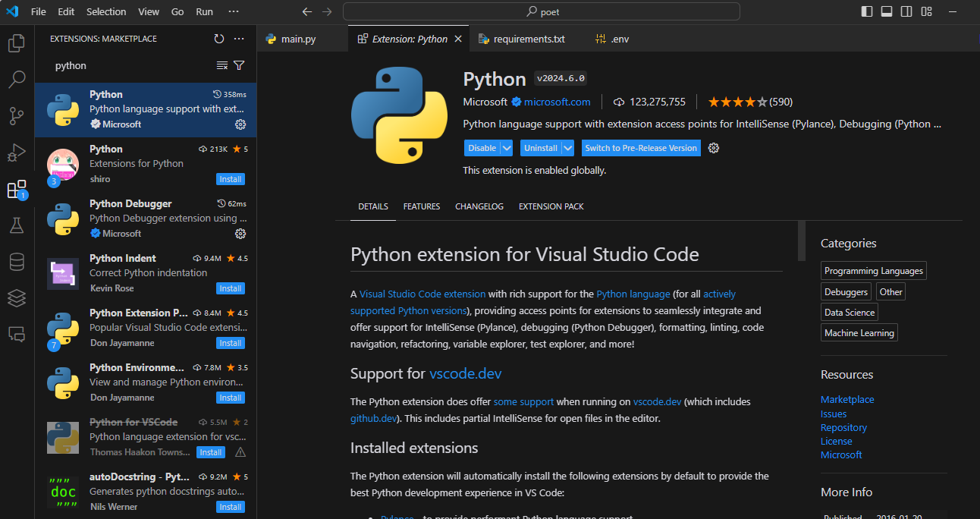
Task: Open the Explorer view in activity bar
Action: (17, 43)
